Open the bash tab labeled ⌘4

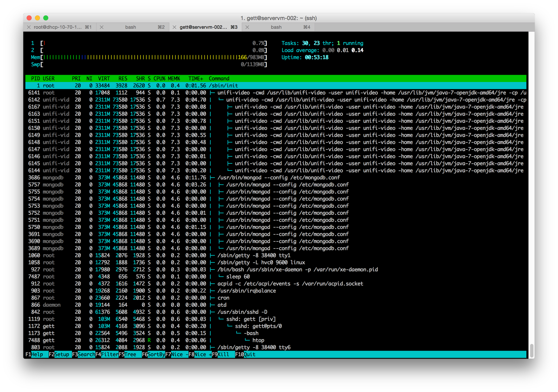[276, 27]
